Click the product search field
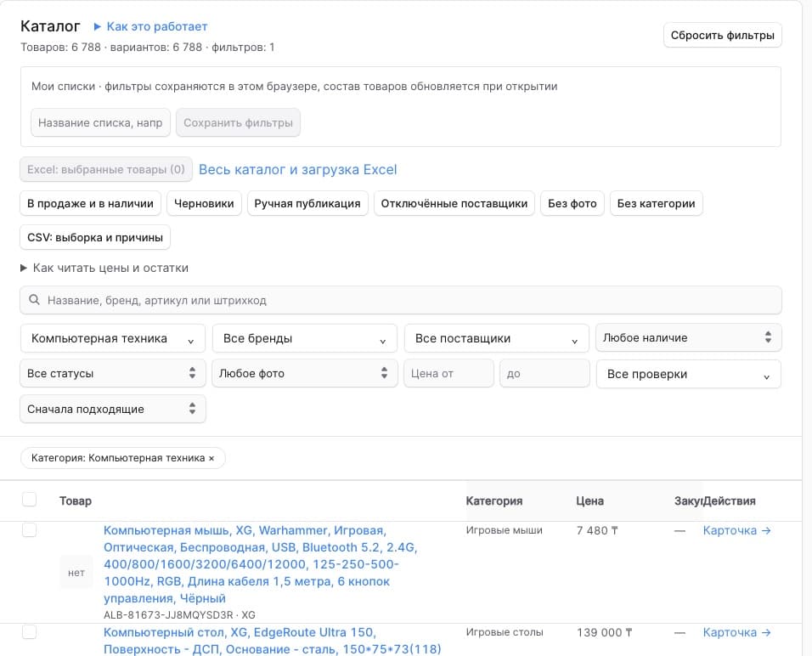812x656 pixels. (x=401, y=300)
